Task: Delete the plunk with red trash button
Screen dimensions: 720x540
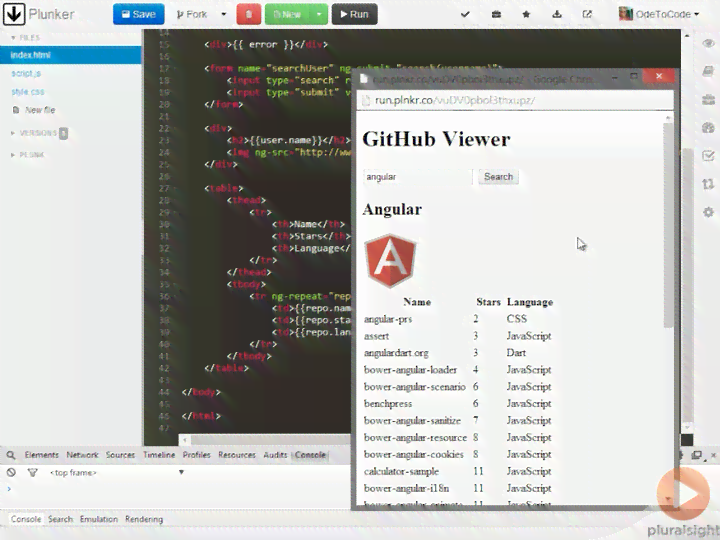Action: coord(248,14)
